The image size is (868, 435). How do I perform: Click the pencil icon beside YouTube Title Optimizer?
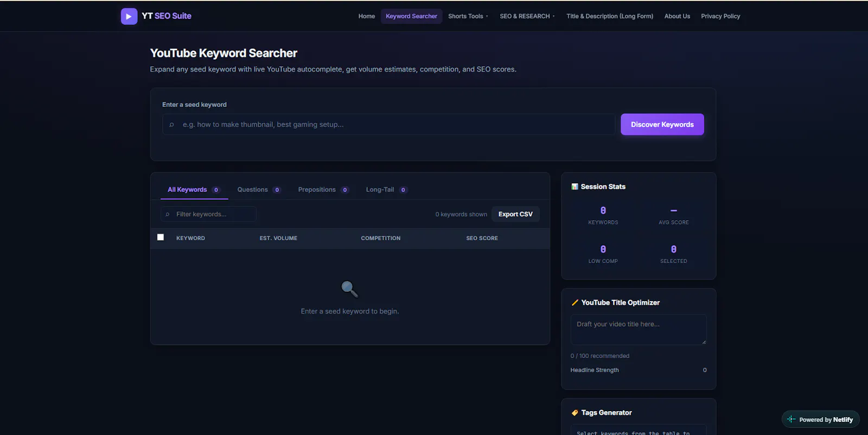575,303
